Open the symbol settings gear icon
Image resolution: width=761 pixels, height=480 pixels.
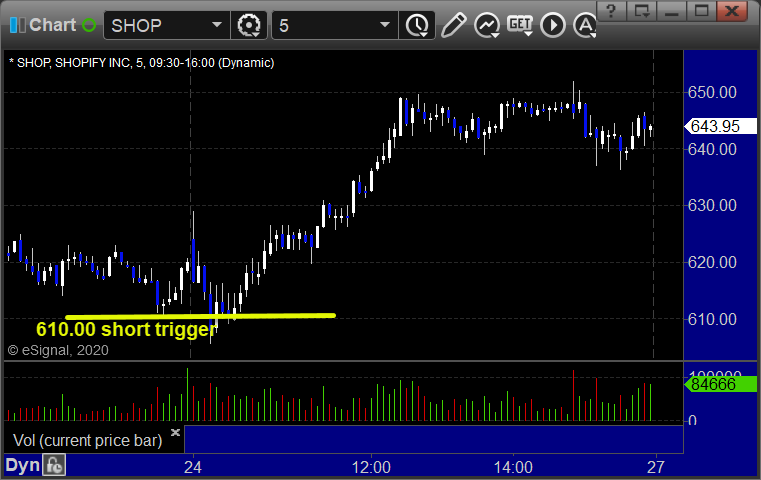pyautogui.click(x=248, y=25)
